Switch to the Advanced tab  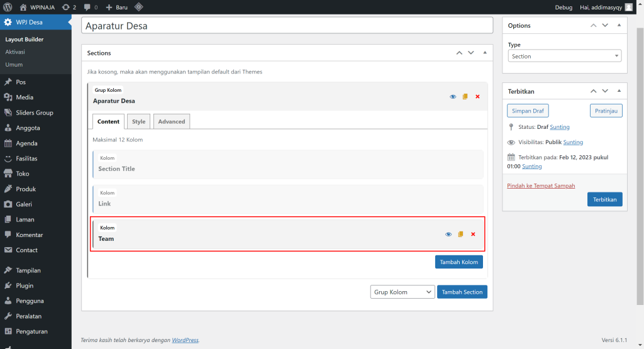click(172, 121)
